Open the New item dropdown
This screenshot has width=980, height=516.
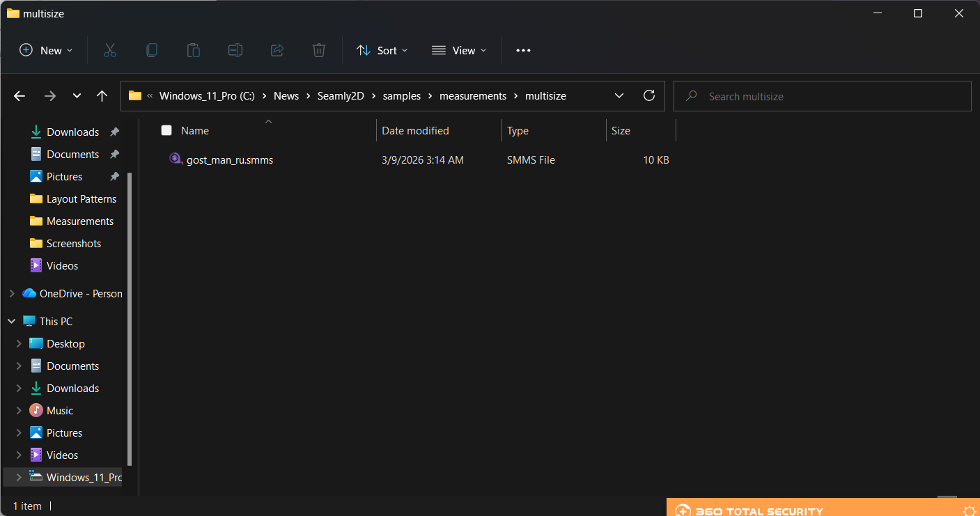(x=46, y=50)
